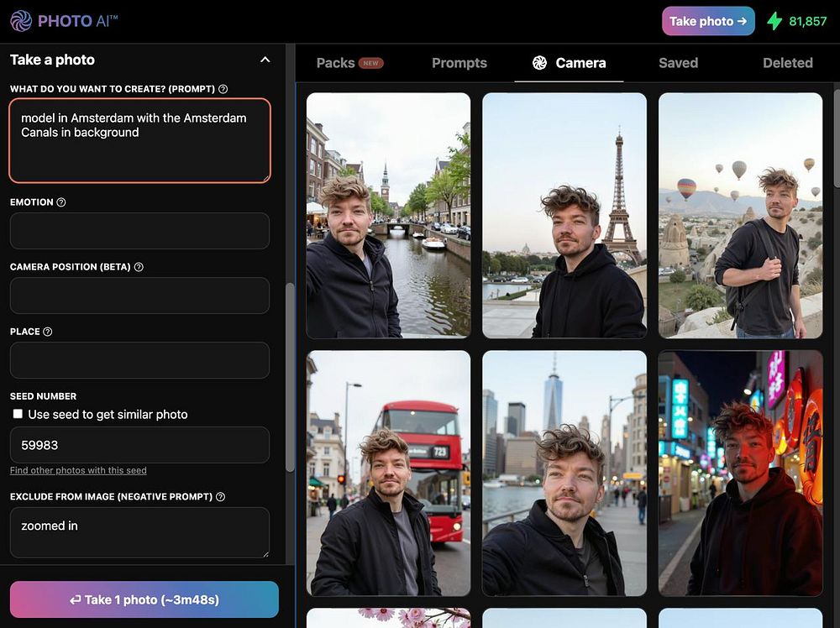Click the help icon beside Place
Image resolution: width=840 pixels, height=628 pixels.
tap(48, 332)
